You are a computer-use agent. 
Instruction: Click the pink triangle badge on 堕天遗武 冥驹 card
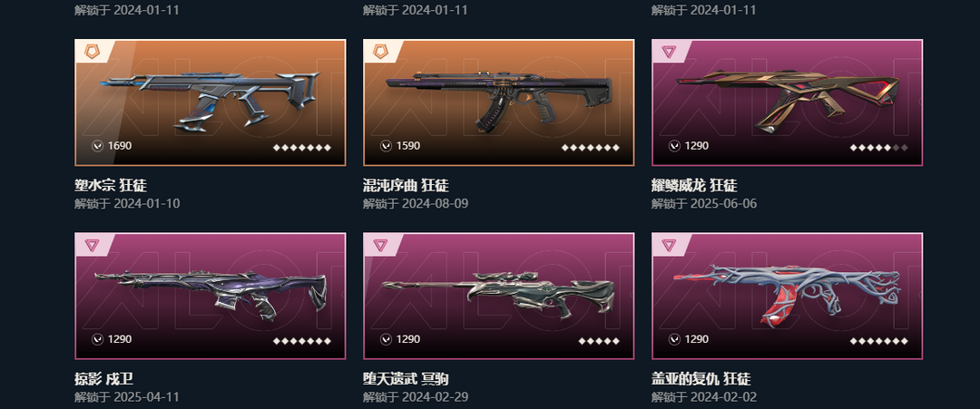point(380,246)
